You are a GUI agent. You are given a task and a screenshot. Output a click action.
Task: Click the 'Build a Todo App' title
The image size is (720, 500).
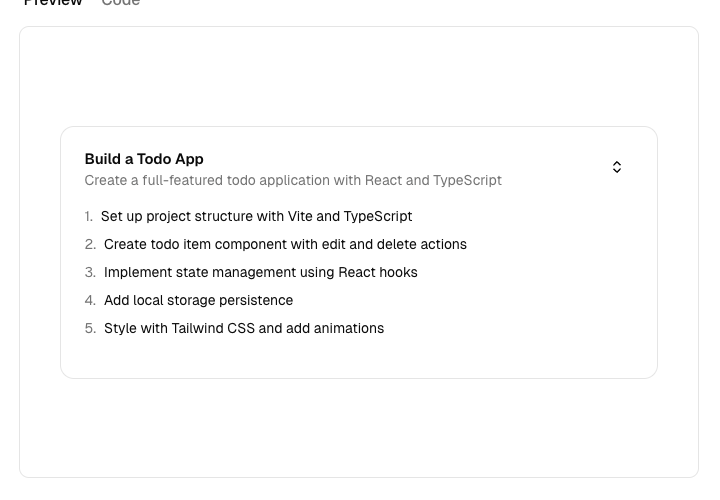144,159
